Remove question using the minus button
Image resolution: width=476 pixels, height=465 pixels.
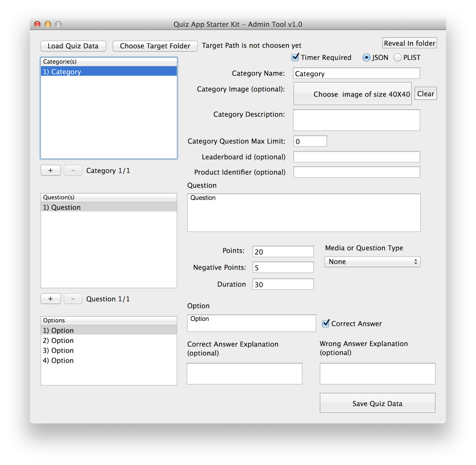tap(73, 299)
